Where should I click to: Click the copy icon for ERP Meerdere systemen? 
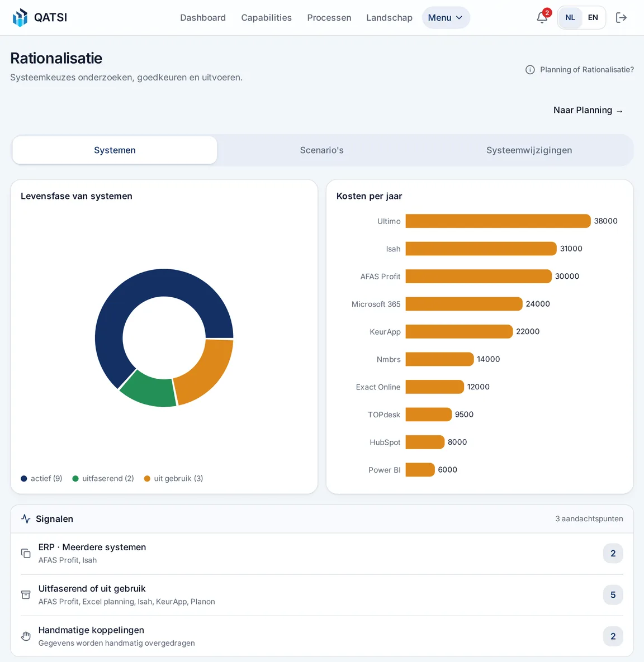(x=26, y=554)
